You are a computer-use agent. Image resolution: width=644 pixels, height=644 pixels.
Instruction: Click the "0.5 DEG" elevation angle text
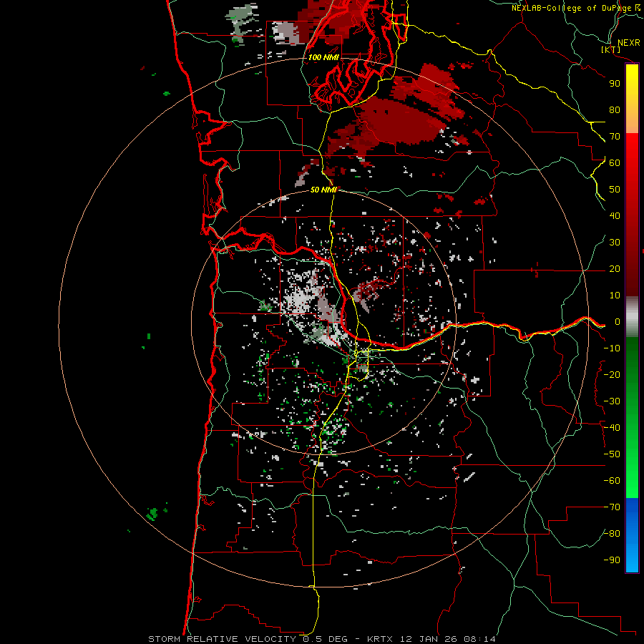[x=326, y=639]
